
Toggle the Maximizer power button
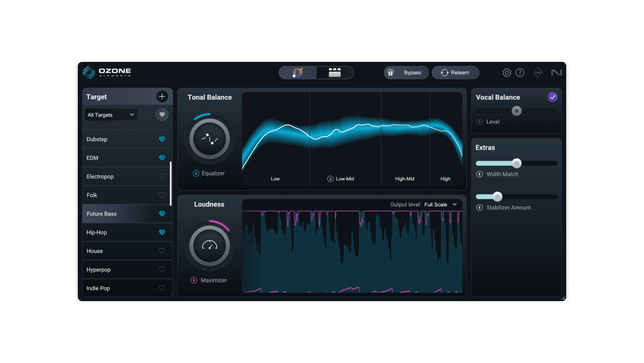tap(194, 280)
